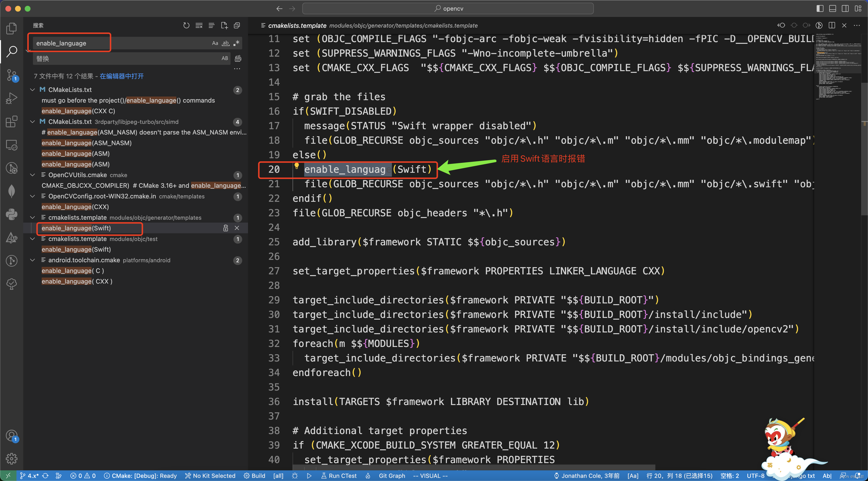
Task: Click the lightbulb code action on line 20
Action: point(296,165)
